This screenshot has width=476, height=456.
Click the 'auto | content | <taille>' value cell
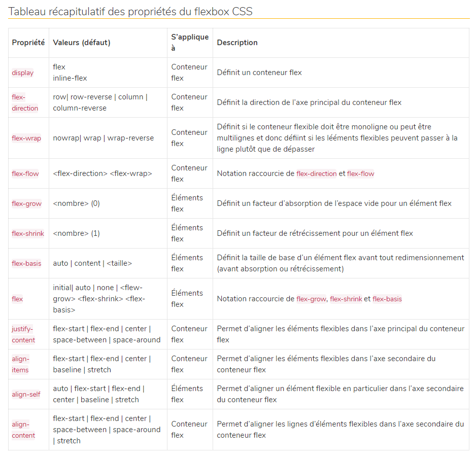click(x=92, y=263)
